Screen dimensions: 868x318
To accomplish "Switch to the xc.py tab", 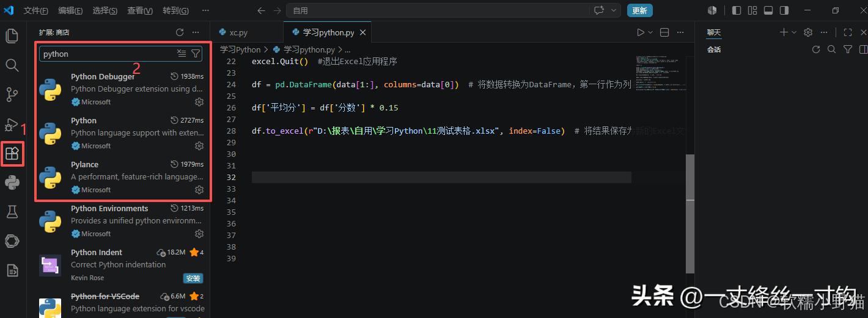I will pyautogui.click(x=238, y=32).
